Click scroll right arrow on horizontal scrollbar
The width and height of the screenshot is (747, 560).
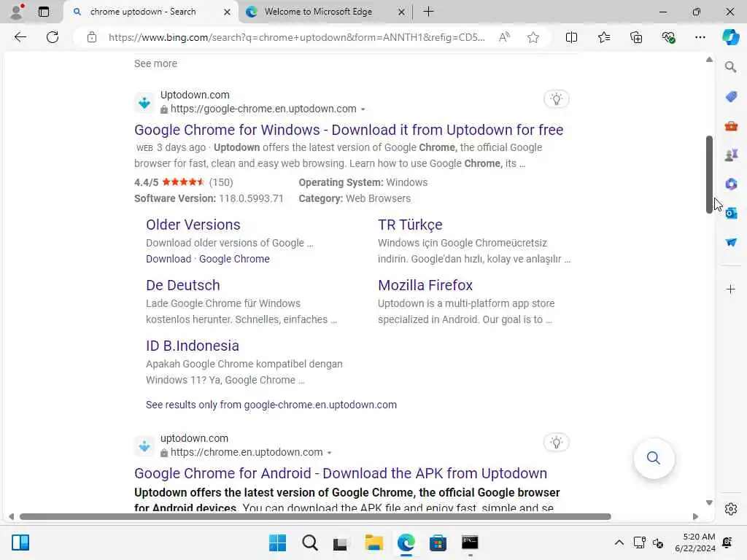click(x=695, y=517)
